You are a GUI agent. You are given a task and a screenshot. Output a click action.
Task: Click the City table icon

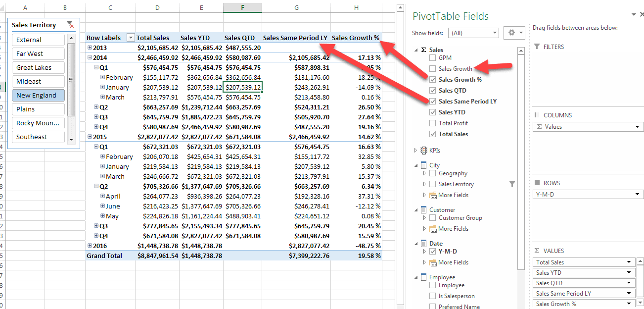coord(423,165)
